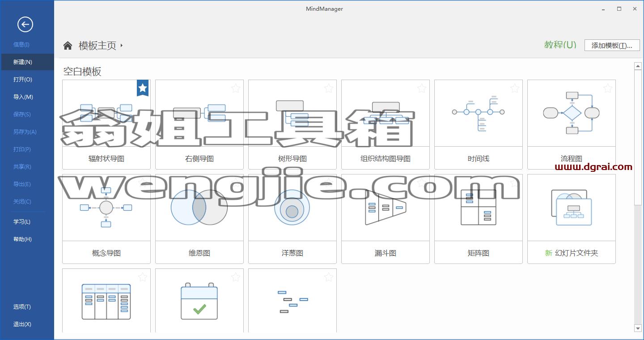Viewport: 644px width, 340px height.
Task: Click the home icon beside 模板主页
Action: (x=68, y=45)
